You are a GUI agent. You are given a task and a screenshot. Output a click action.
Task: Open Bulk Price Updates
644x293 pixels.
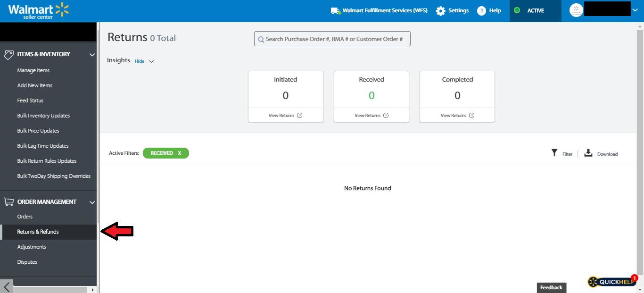[x=38, y=131]
